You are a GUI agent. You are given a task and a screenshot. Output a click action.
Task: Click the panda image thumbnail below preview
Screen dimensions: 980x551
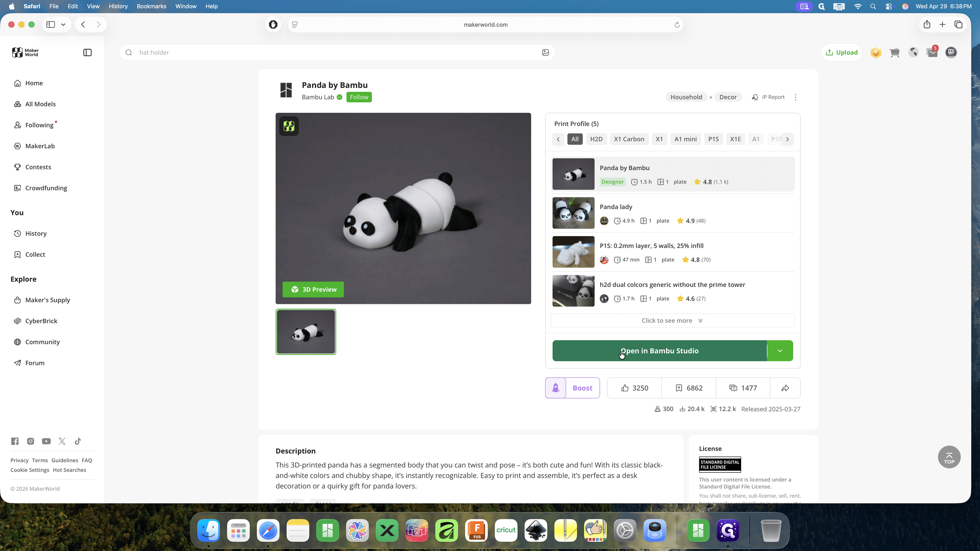pos(305,332)
